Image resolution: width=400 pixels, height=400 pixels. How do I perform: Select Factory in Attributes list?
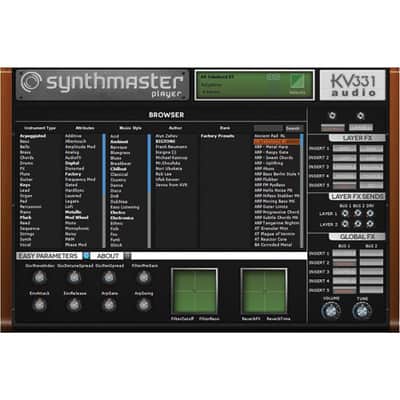73,174
